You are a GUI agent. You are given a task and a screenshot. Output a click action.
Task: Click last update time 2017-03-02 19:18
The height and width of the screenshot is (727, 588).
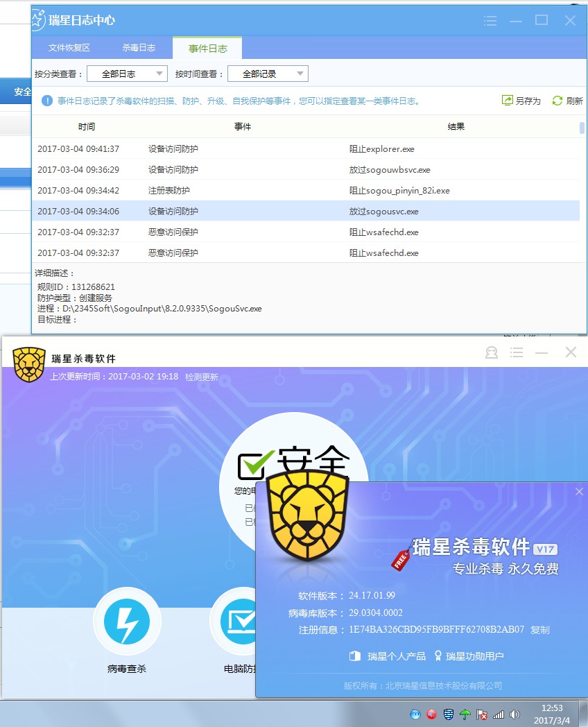143,377
